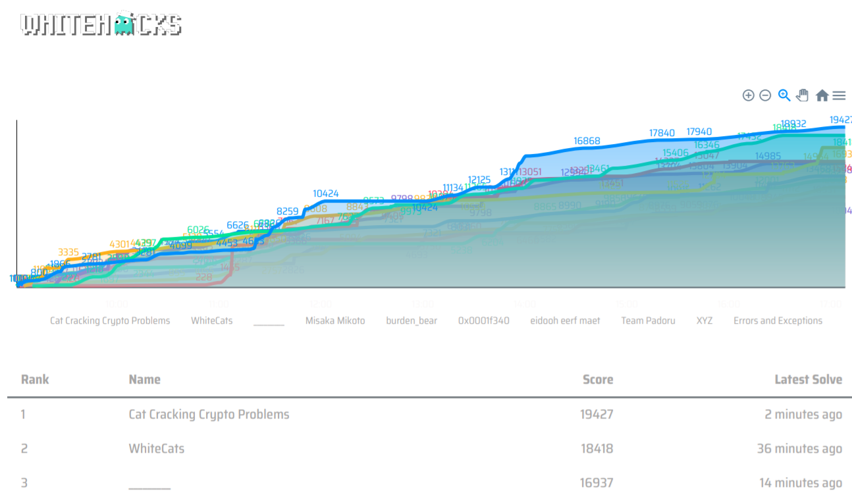Toggle XYZ series in legend
The width and height of the screenshot is (852, 504).
pos(705,321)
